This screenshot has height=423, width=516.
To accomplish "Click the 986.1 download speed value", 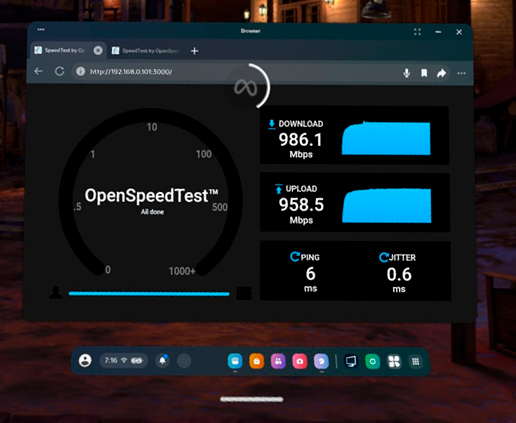I will click(300, 140).
